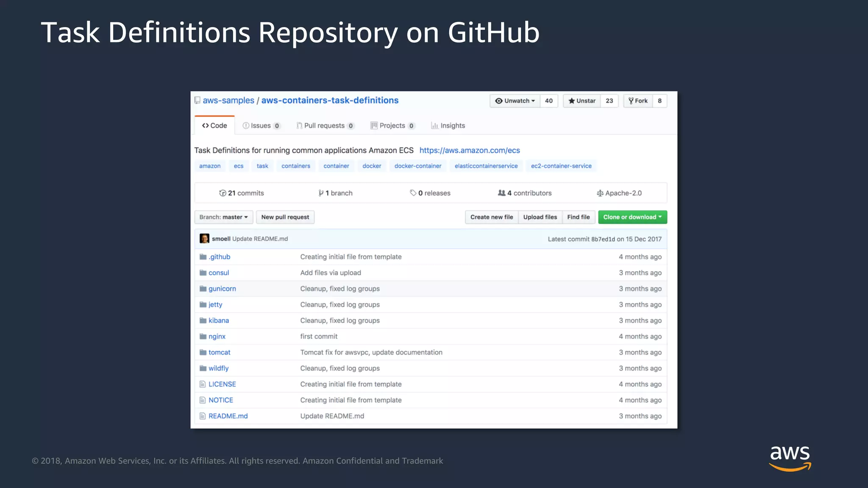Image resolution: width=868 pixels, height=488 pixels.
Task: Click Find file button
Action: tap(579, 217)
